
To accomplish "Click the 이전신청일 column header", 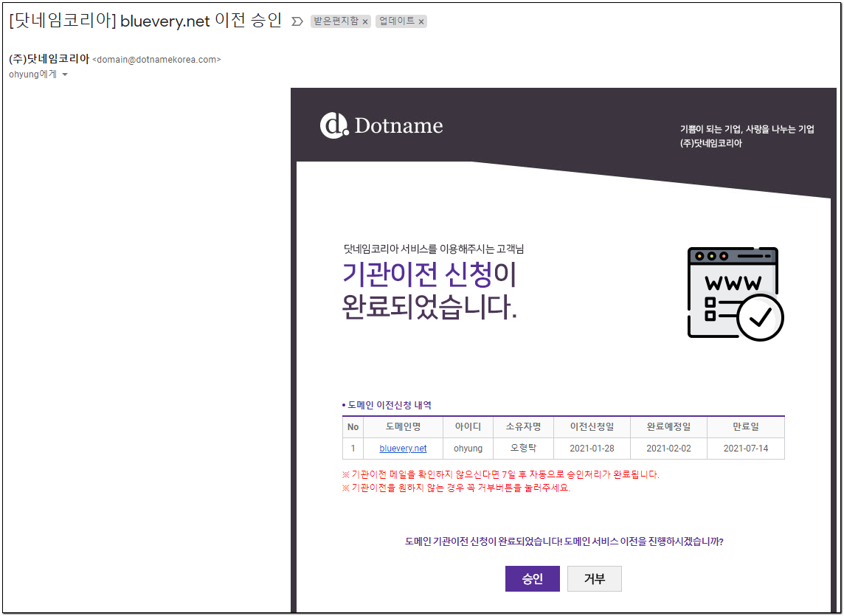I will [x=592, y=427].
